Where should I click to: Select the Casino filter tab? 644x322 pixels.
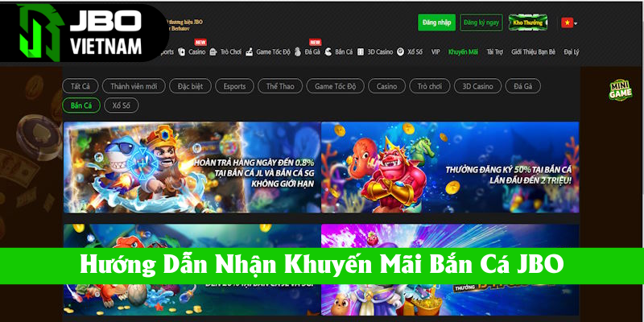(387, 86)
